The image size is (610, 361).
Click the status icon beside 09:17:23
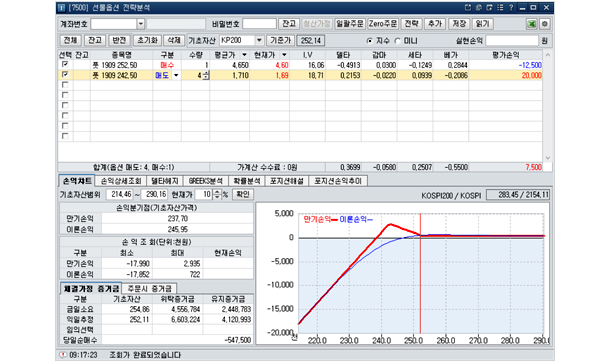click(x=63, y=355)
